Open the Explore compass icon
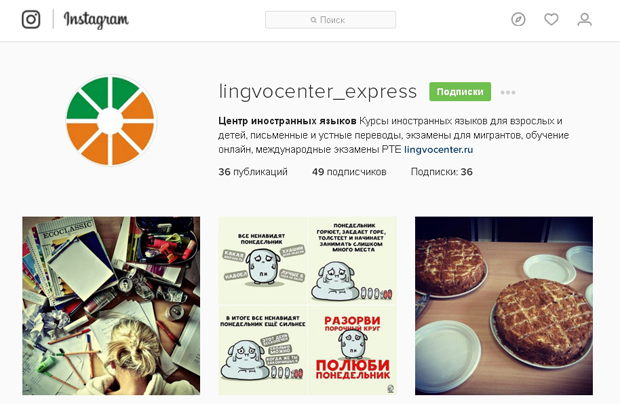The width and height of the screenshot is (620, 404). click(518, 19)
